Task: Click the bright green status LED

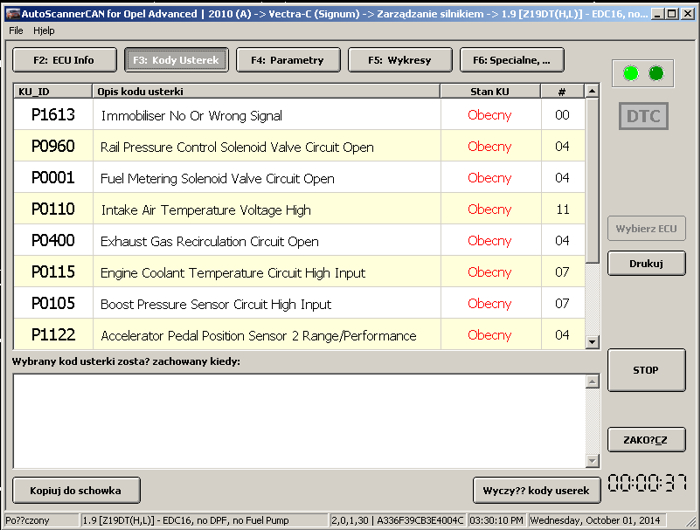Action: pos(630,73)
